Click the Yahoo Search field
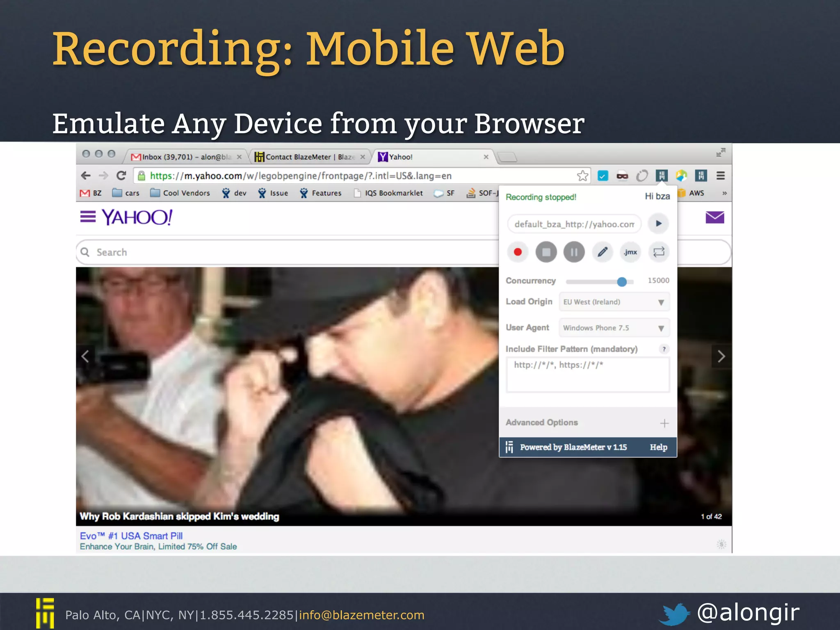Viewport: 840px width, 630px height. click(x=287, y=252)
